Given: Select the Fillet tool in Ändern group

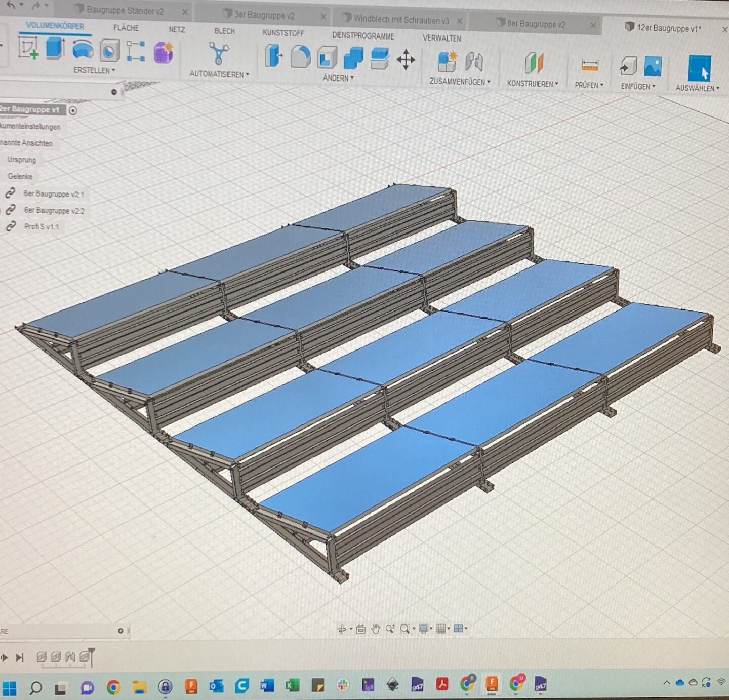Looking at the screenshot, I should pos(300,57).
